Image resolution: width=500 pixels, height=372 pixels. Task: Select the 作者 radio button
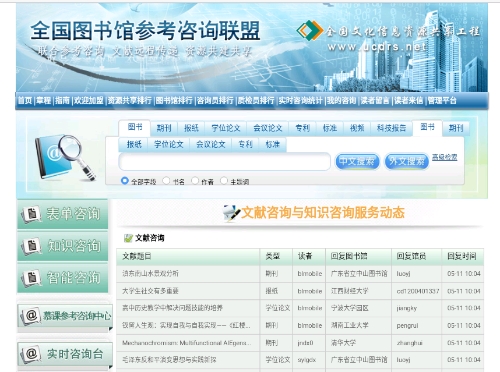[195, 181]
